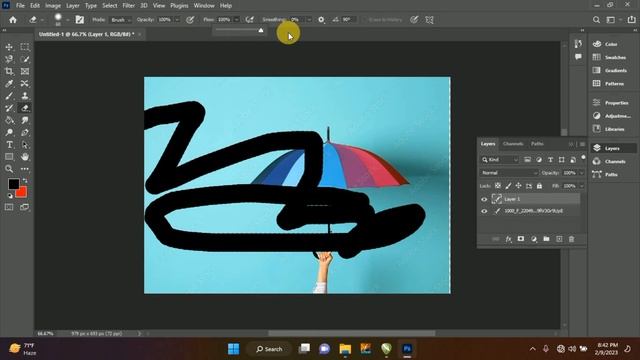The image size is (640, 360).
Task: Toggle type layer filter icon
Action: [x=550, y=160]
